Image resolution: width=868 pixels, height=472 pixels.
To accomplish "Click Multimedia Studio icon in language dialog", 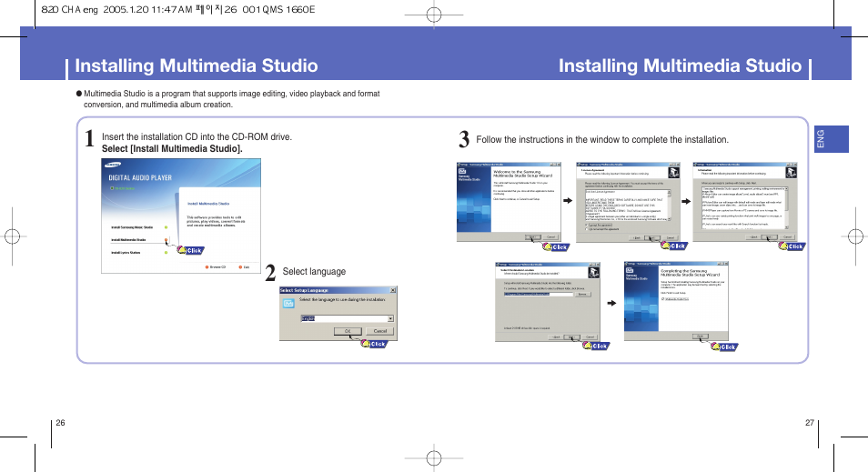I will click(289, 304).
